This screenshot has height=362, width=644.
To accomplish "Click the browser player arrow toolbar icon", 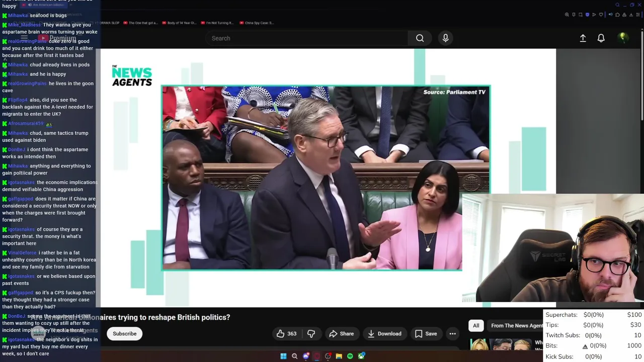I will 594,15.
